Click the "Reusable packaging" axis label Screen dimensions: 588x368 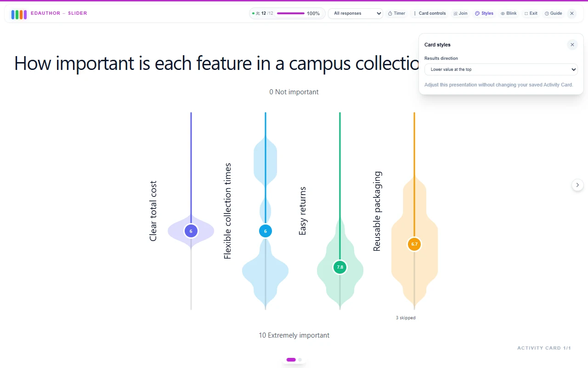[x=377, y=211]
